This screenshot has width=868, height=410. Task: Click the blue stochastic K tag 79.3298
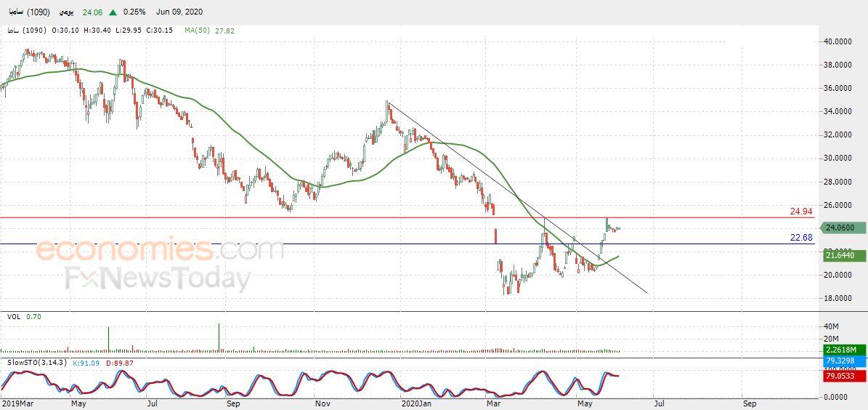tap(840, 361)
